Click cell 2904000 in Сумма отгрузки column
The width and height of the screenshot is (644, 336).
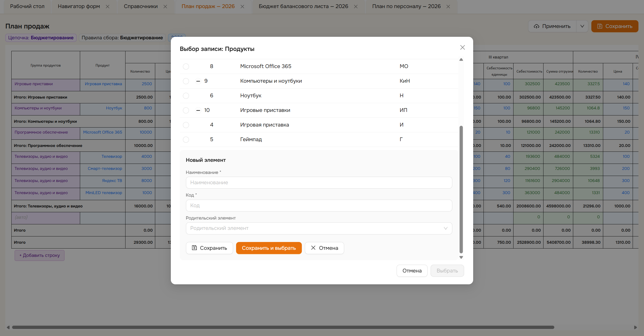tap(558, 182)
